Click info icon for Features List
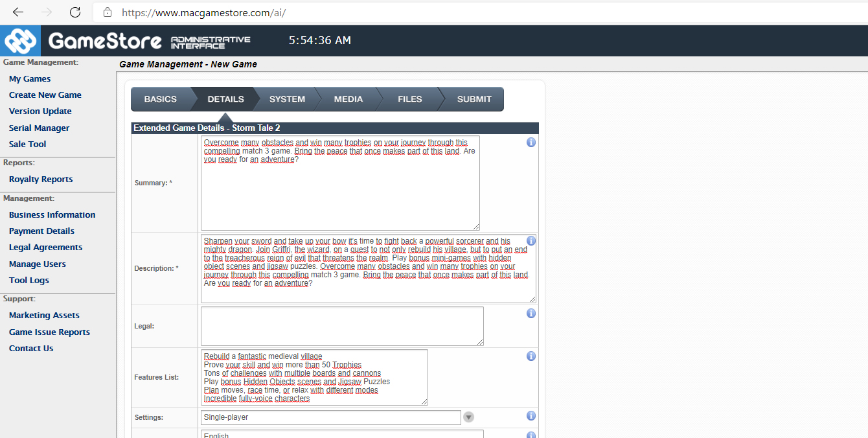Image resolution: width=868 pixels, height=438 pixels. coord(531,356)
